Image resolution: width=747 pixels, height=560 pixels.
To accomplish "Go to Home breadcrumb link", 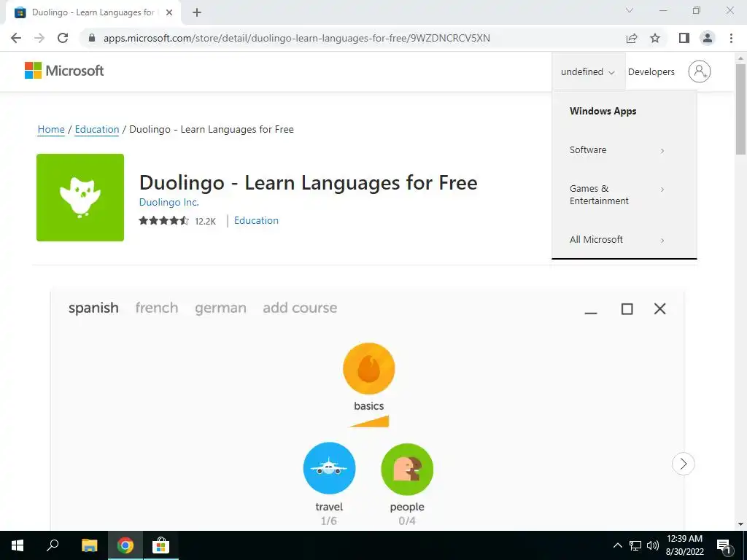I will tap(51, 130).
